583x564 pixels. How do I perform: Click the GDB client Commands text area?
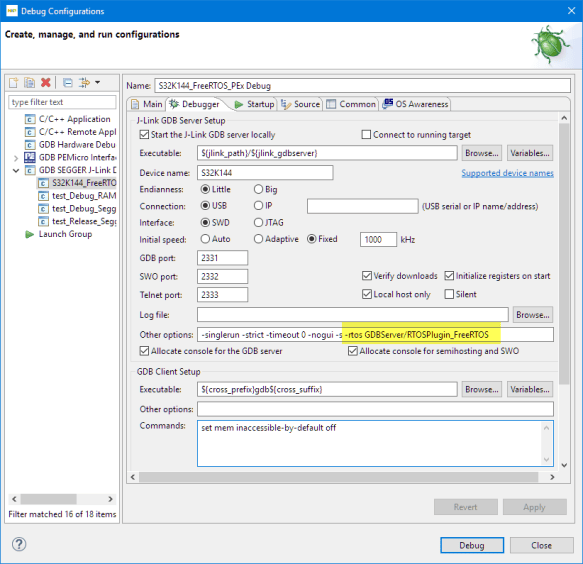click(375, 444)
